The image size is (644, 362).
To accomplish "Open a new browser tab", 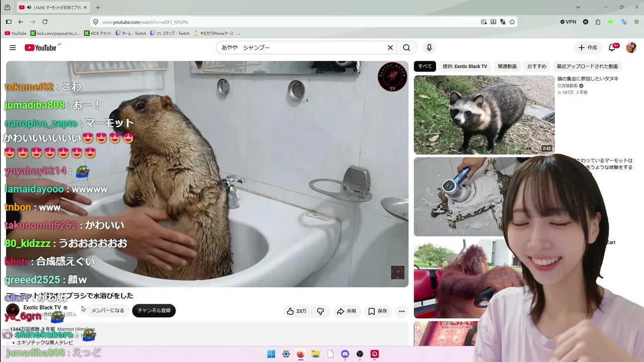I will (98, 8).
